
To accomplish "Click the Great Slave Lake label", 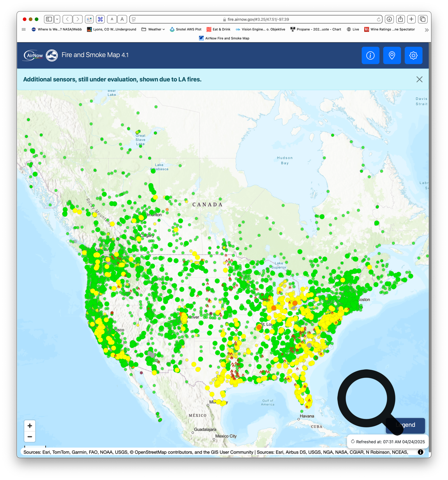I will coord(140,140).
